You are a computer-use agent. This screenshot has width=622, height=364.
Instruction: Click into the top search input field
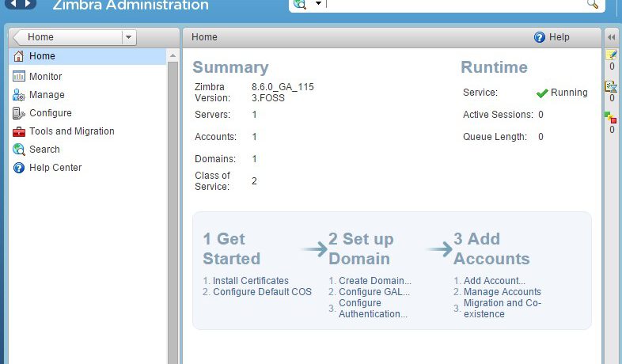pos(454,5)
